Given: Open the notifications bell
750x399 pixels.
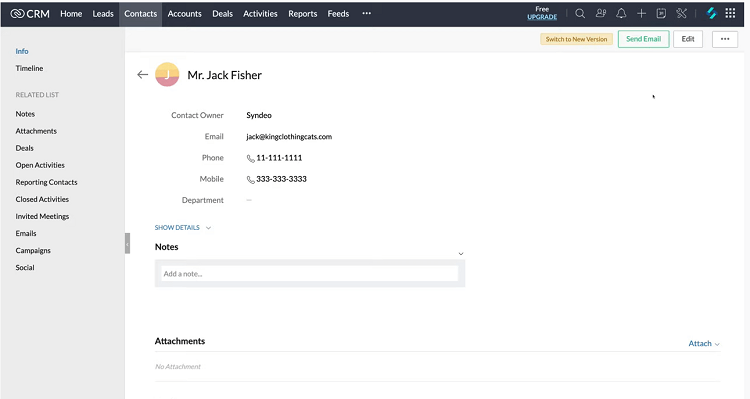Looking at the screenshot, I should [621, 14].
